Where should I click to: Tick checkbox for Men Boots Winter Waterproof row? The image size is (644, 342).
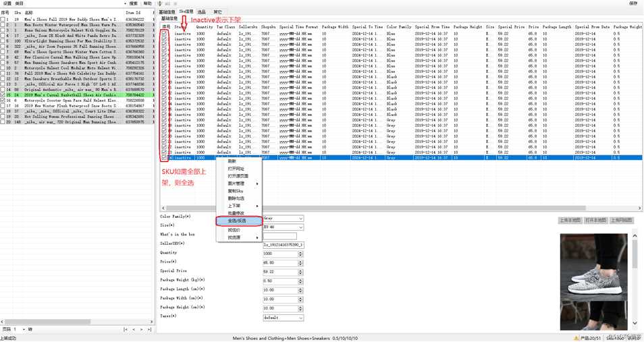click(x=3, y=25)
